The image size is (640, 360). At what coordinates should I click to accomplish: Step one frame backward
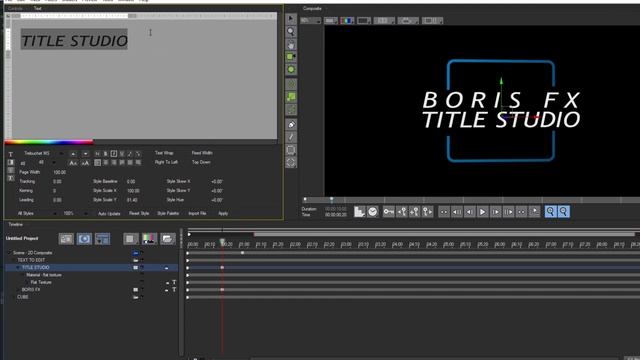click(469, 212)
